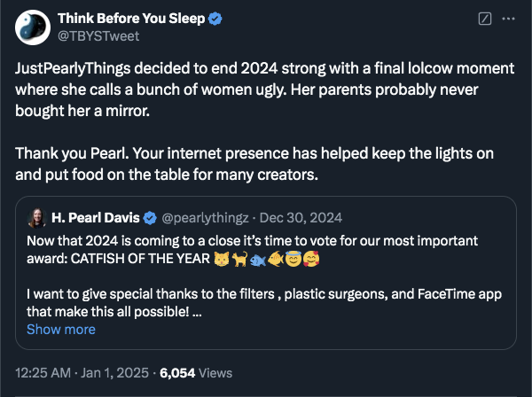Open the Think Before You Sleep display name

(x=131, y=19)
